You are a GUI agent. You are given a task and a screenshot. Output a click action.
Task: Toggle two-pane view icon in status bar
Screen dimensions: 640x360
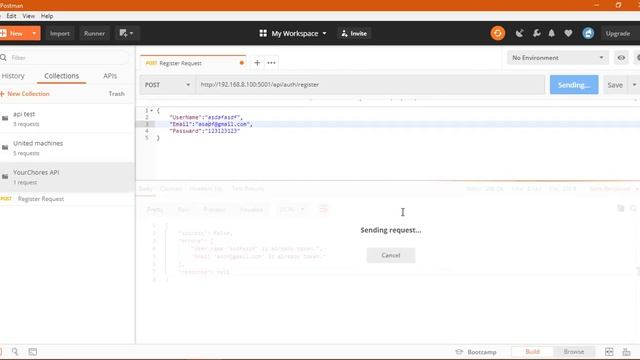pyautogui.click(x=609, y=352)
